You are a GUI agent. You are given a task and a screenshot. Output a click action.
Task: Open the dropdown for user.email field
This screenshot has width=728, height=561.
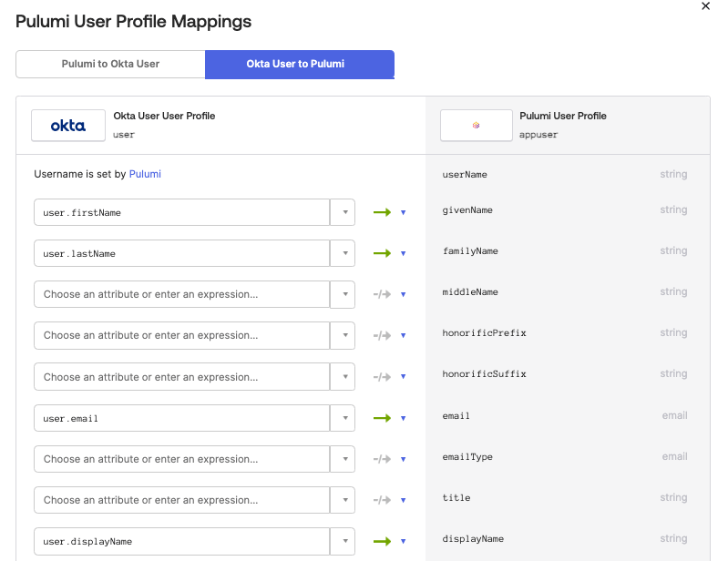(343, 418)
